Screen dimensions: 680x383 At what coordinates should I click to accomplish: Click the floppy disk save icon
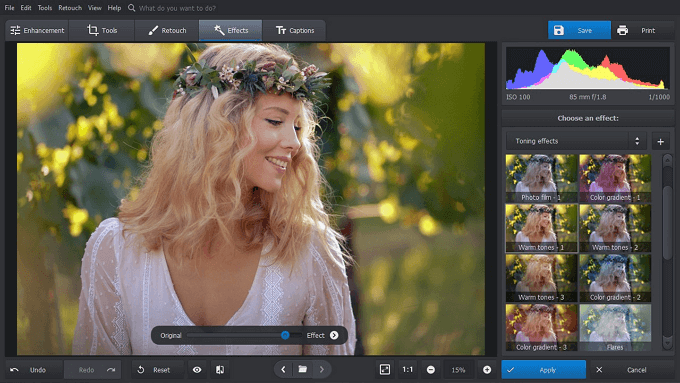tap(559, 30)
